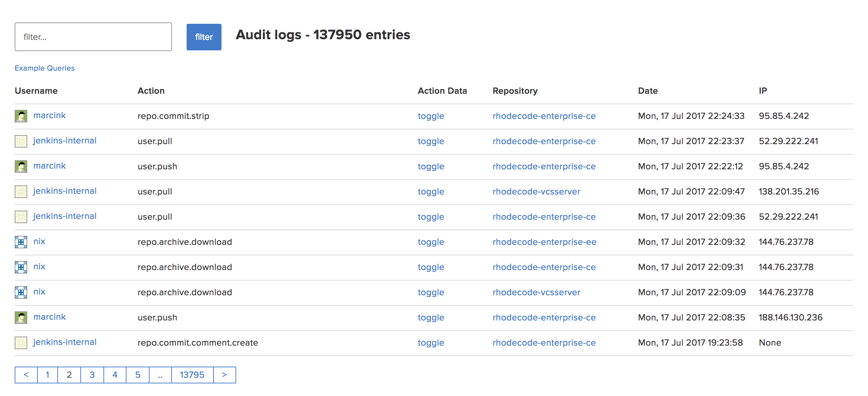The height and width of the screenshot is (396, 868).
Task: Open rhodecode-enterprise-ee repository link
Action: coord(544,242)
